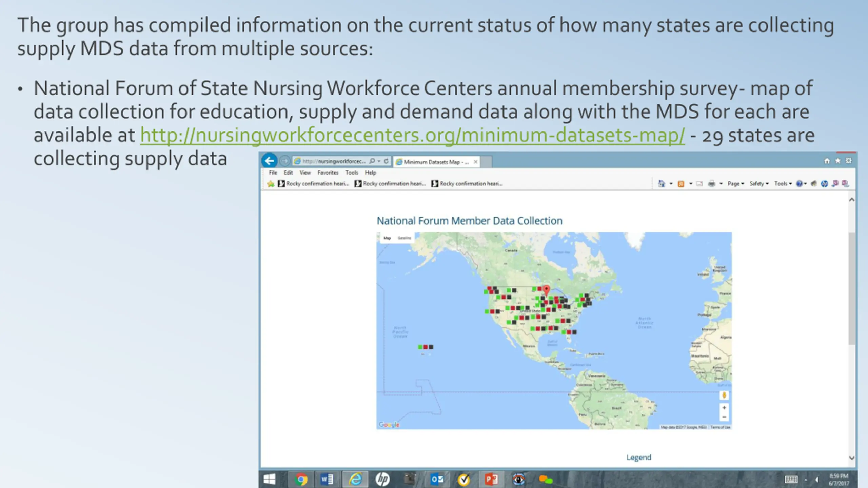Click the page scroll down arrow
The width and height of the screenshot is (868, 488).
pyautogui.click(x=852, y=458)
